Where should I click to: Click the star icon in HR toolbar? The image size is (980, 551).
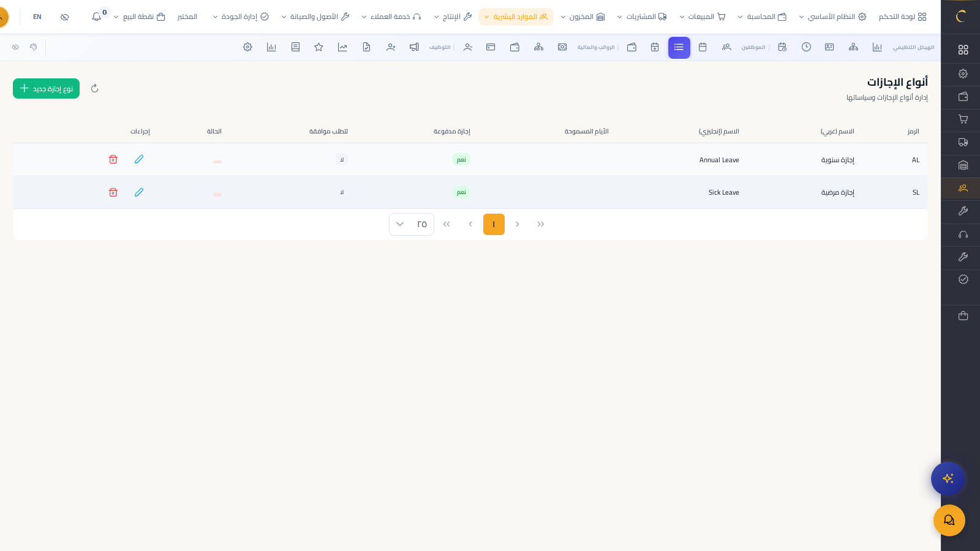(x=318, y=47)
